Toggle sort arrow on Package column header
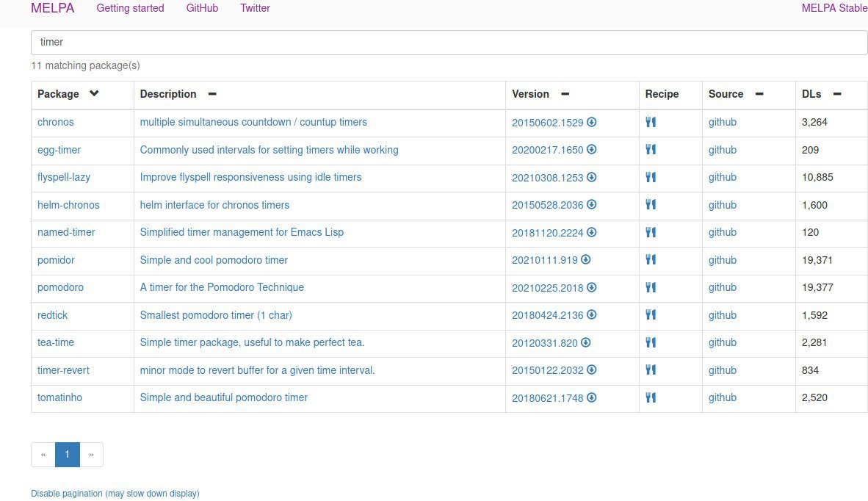Screen dimensions: 868x501 (94, 93)
